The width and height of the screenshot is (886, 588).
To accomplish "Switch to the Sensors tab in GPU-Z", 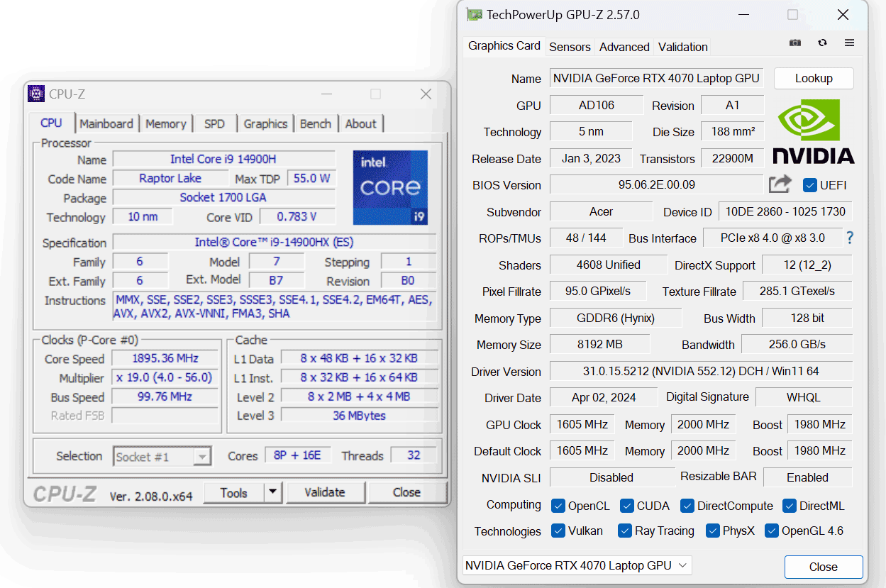I will [x=570, y=47].
